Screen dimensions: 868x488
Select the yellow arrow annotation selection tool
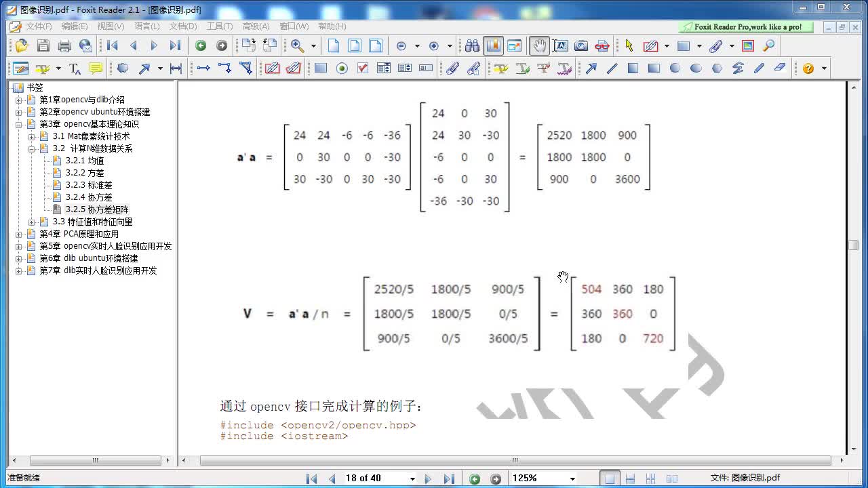click(629, 45)
